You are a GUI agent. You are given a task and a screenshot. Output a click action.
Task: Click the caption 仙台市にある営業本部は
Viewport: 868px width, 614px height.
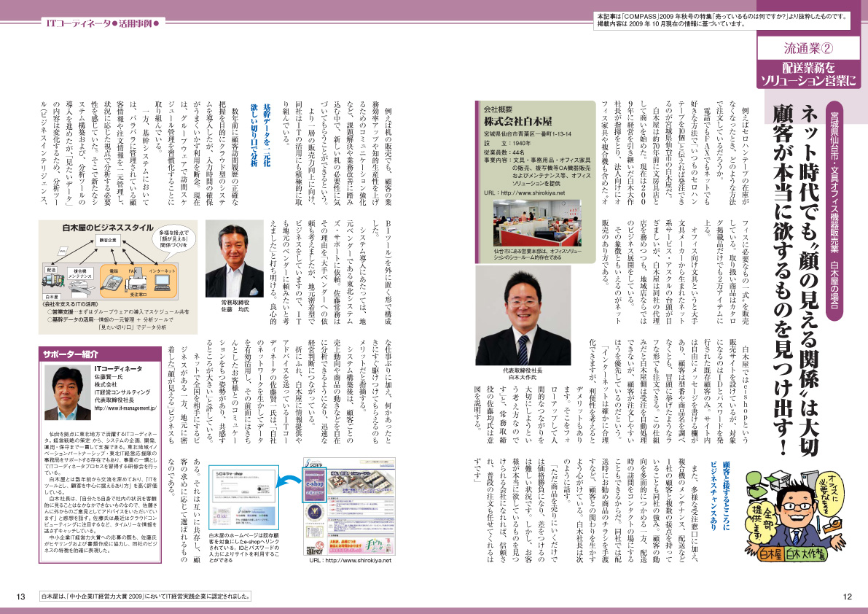[x=538, y=254]
